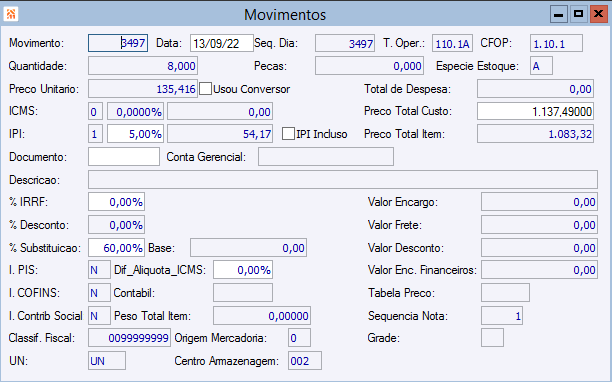Click the Classif. Fiscal field 0099999999
Image resolution: width=612 pixels, height=382 pixels.
tap(129, 338)
